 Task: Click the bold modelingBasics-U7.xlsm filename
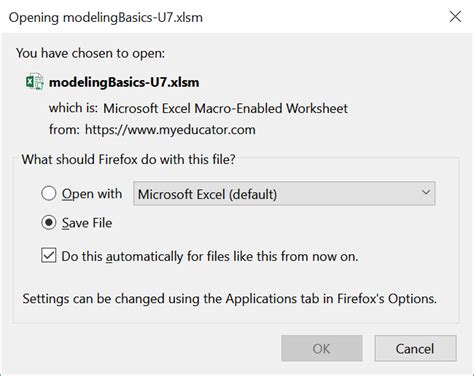point(124,82)
